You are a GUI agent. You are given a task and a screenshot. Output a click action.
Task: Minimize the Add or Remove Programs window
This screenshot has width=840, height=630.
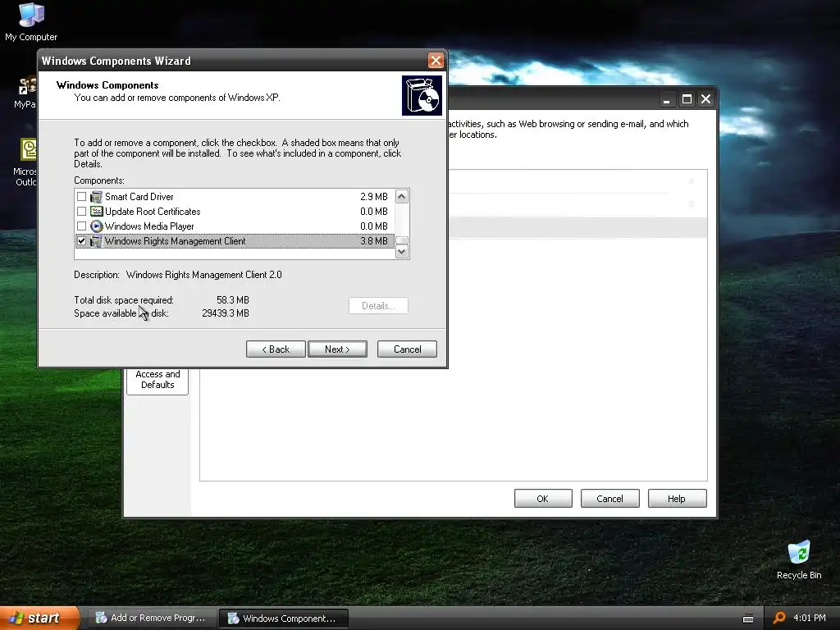[666, 99]
